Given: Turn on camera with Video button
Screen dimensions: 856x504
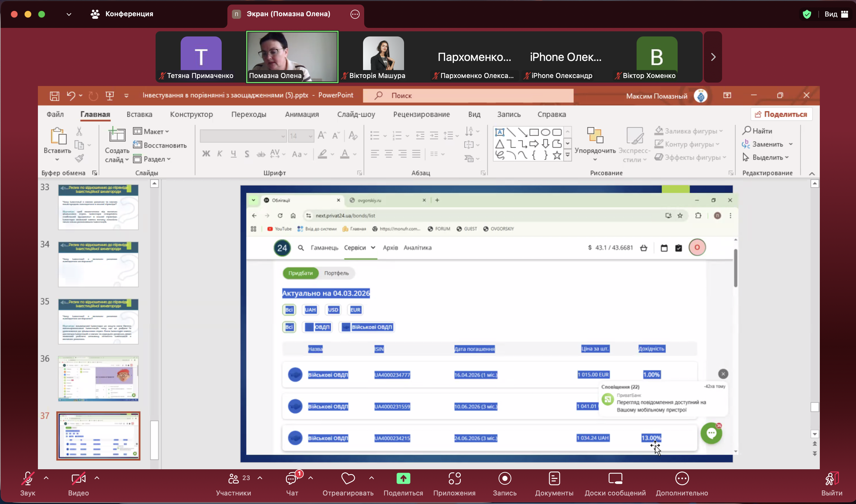Looking at the screenshot, I should 78,479.
